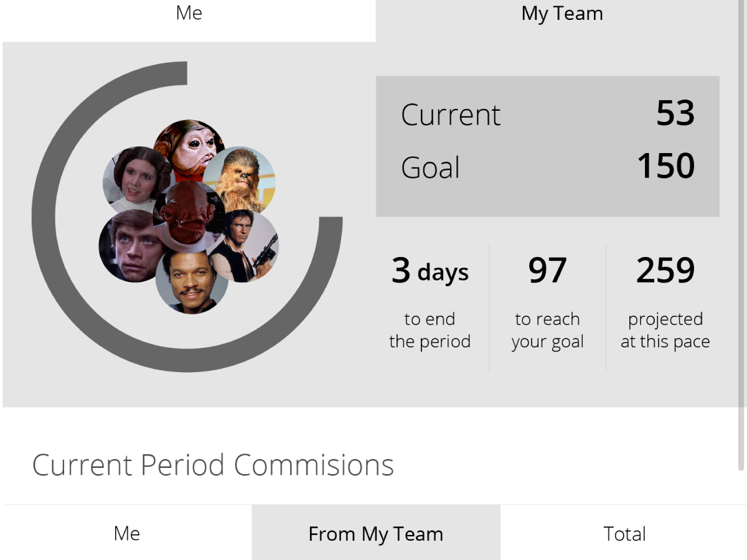Open the My Team tab

(562, 14)
